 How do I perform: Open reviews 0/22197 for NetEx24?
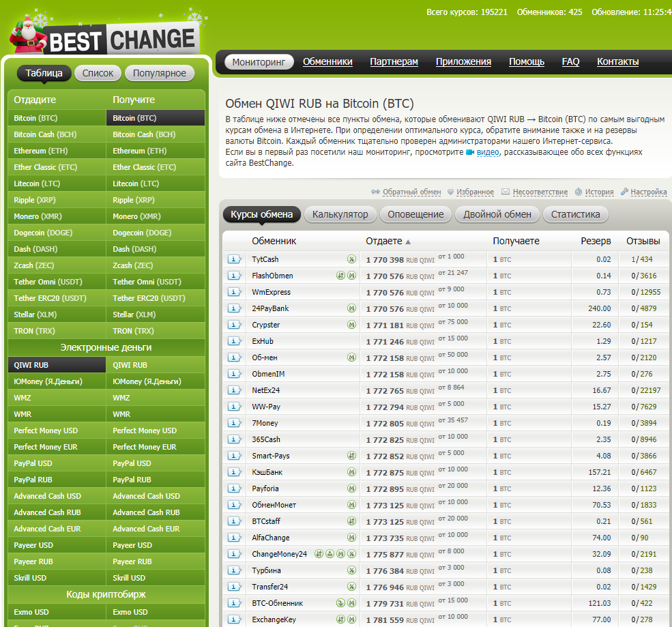tap(646, 390)
